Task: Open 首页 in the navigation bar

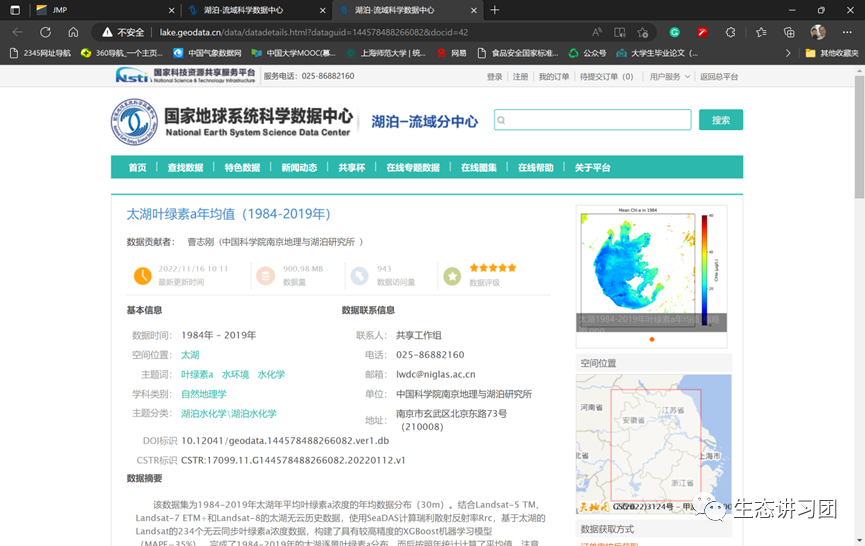Action: tap(137, 168)
